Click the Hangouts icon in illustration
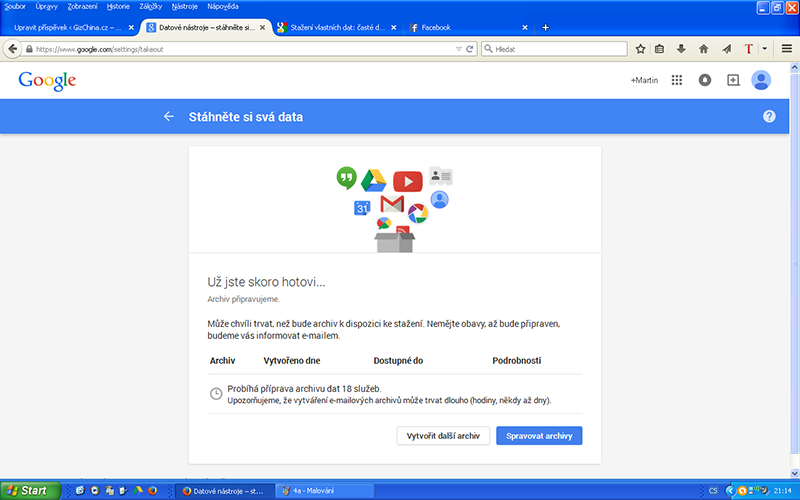Screen dimensions: 800x500 click(x=346, y=178)
